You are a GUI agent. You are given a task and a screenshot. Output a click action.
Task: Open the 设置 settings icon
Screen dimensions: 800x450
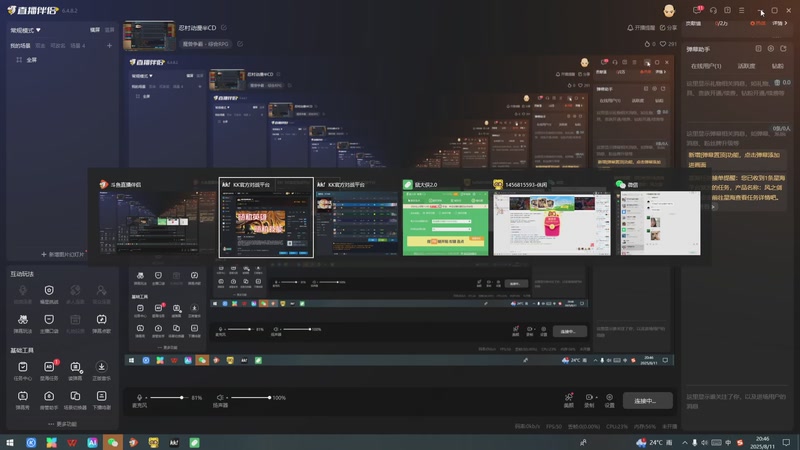(x=609, y=400)
